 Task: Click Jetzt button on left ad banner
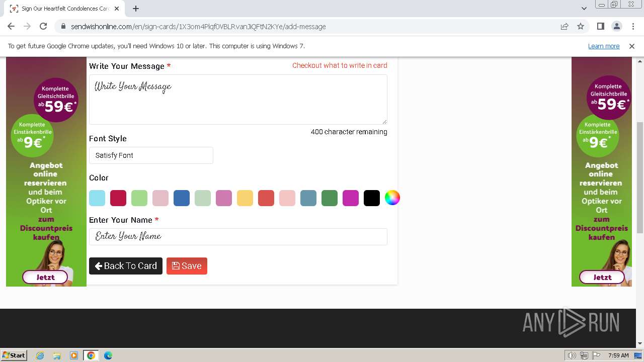(x=45, y=277)
